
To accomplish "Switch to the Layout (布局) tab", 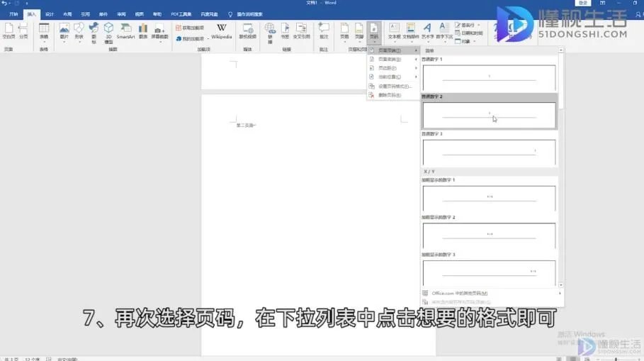I will (67, 14).
